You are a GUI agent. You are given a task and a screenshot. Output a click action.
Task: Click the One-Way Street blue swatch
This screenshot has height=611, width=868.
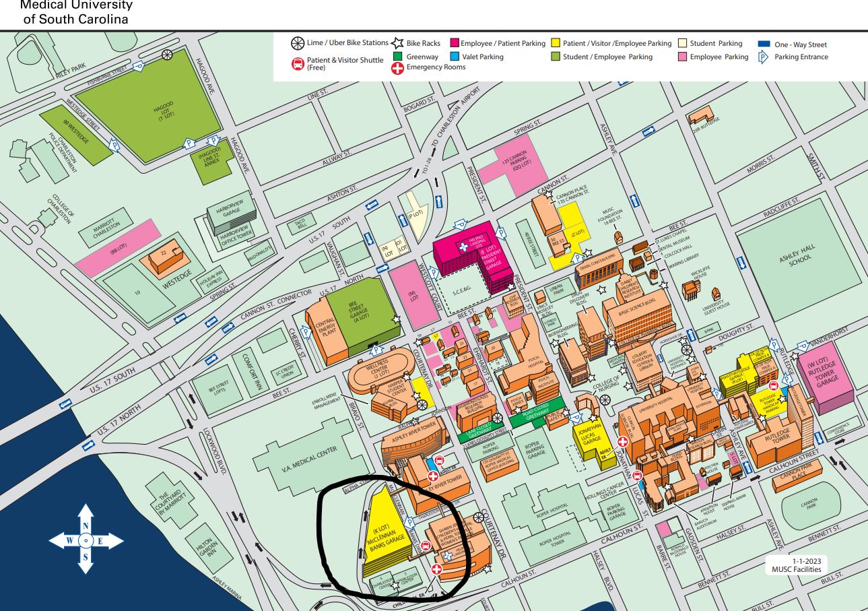[764, 44]
